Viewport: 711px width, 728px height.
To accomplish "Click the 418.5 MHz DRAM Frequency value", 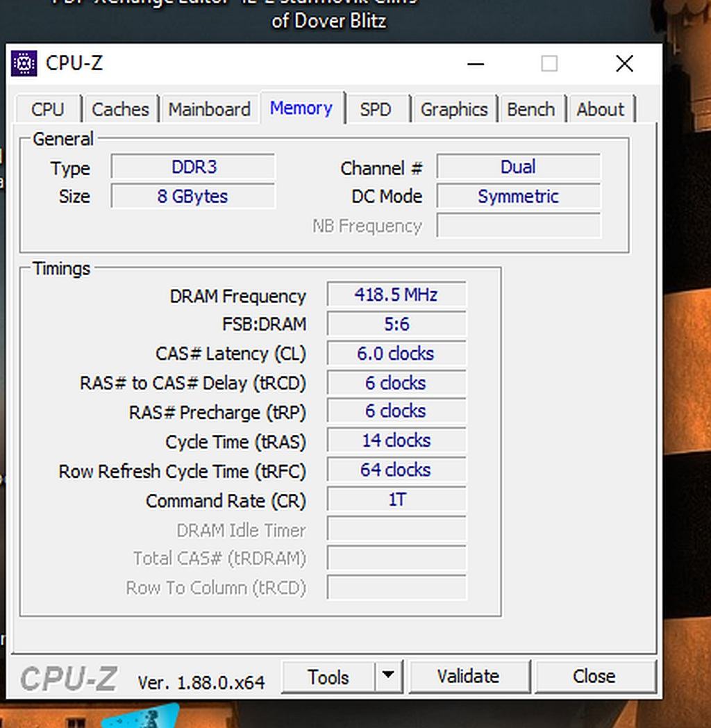I will pyautogui.click(x=396, y=295).
